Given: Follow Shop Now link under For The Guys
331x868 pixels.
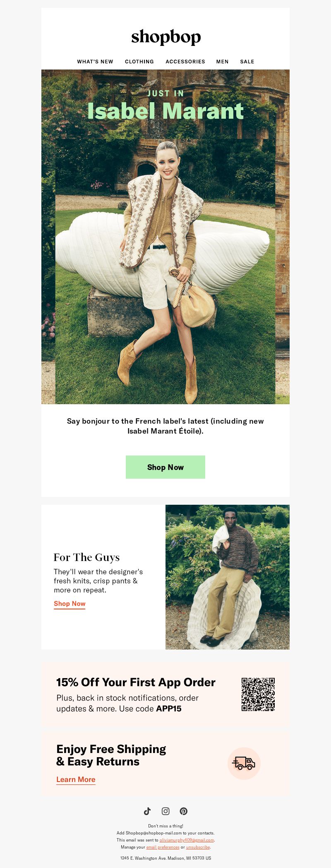Looking at the screenshot, I should 70,604.
